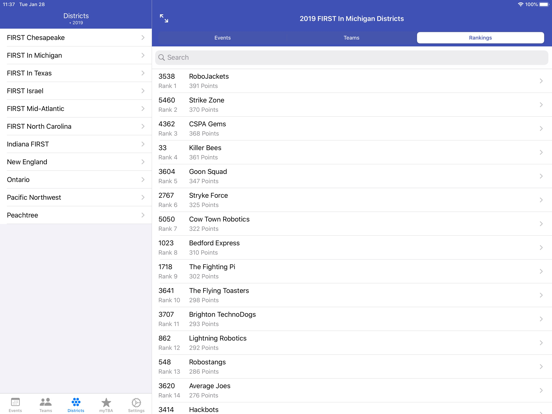The image size is (552, 414).
Task: Open the Indiana FIRST district
Action: [x=76, y=144]
